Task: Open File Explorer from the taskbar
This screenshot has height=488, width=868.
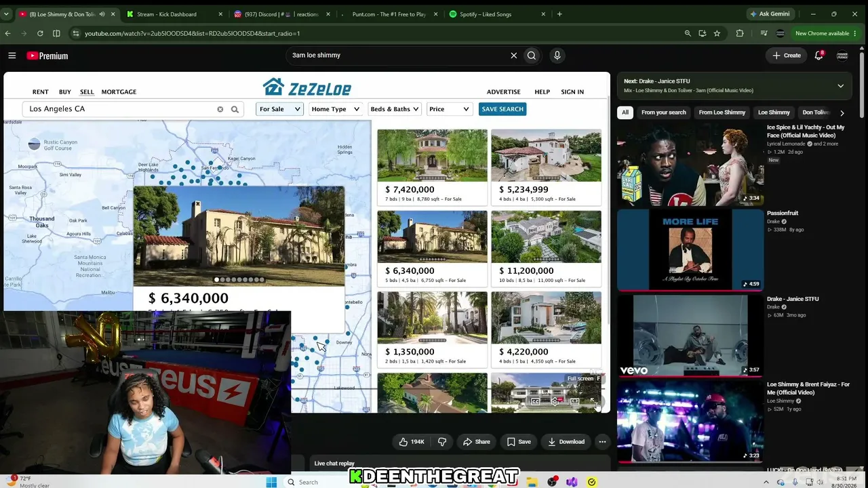Action: coord(533,482)
